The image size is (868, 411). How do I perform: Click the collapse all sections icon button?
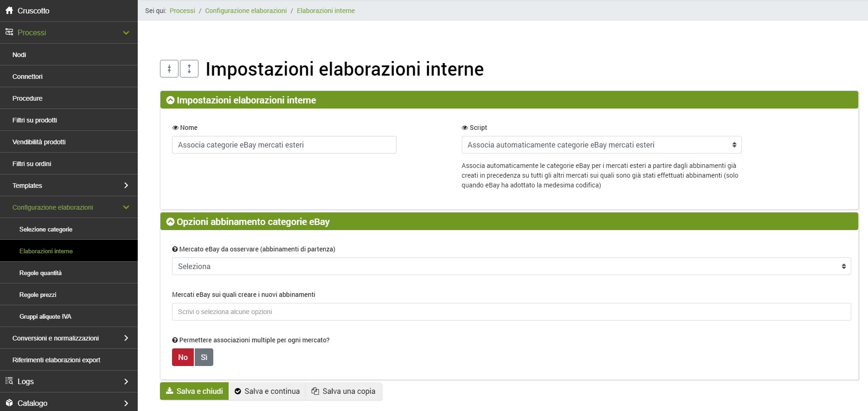pyautogui.click(x=169, y=69)
